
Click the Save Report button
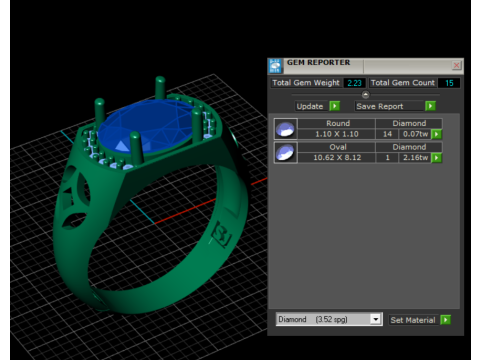389,106
